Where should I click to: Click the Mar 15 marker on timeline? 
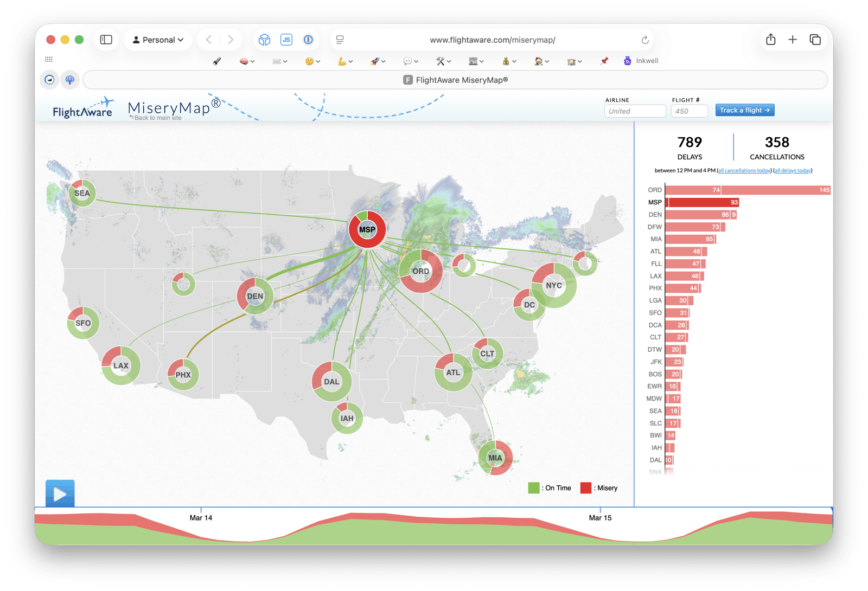click(x=600, y=517)
